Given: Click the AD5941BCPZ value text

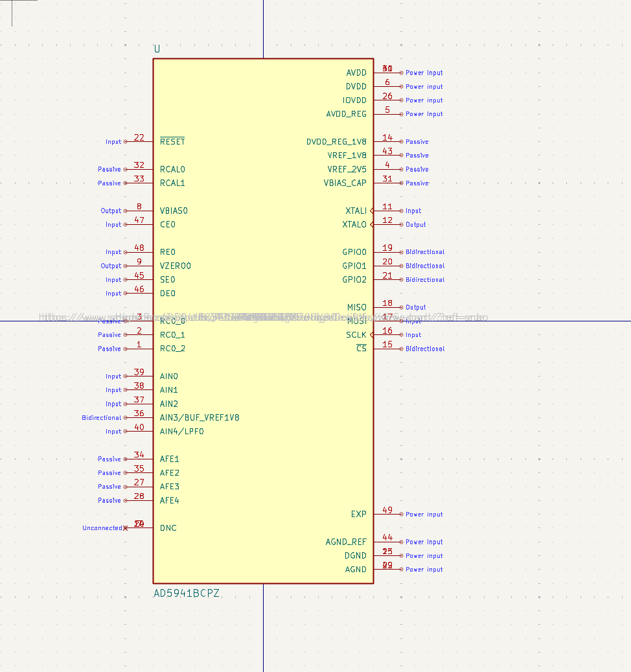Looking at the screenshot, I should pos(187,593).
